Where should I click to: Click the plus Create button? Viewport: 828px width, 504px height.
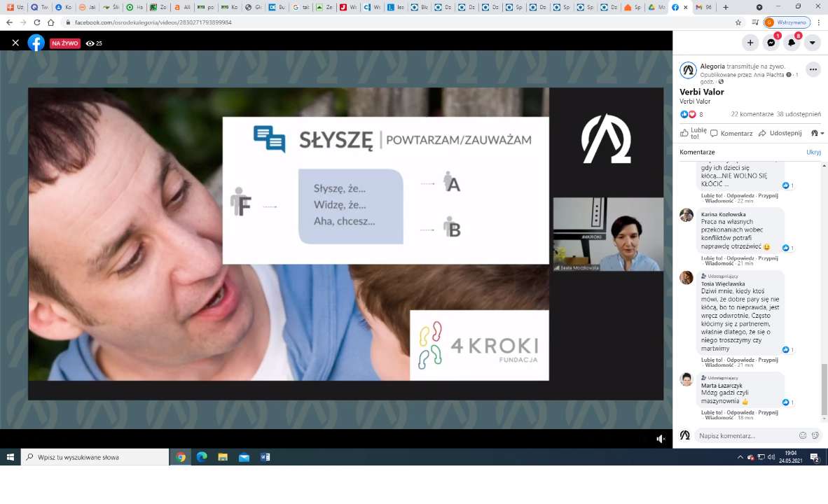point(750,43)
